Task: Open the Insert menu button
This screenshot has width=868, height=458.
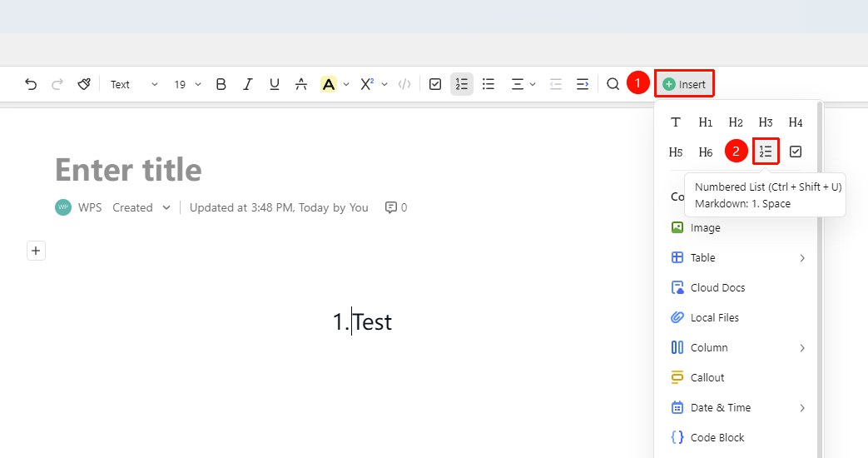Action: [x=684, y=84]
